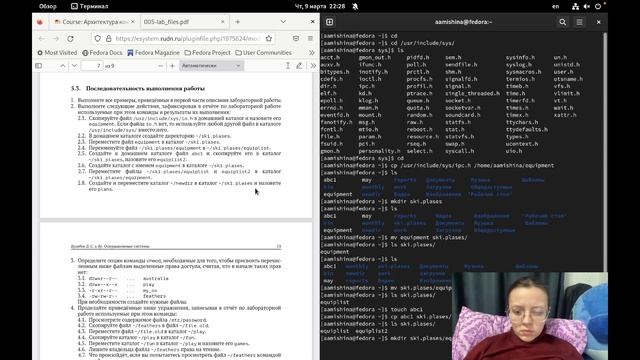Select the PDF text annotation tool
640x360 pixels.
(x=287, y=66)
